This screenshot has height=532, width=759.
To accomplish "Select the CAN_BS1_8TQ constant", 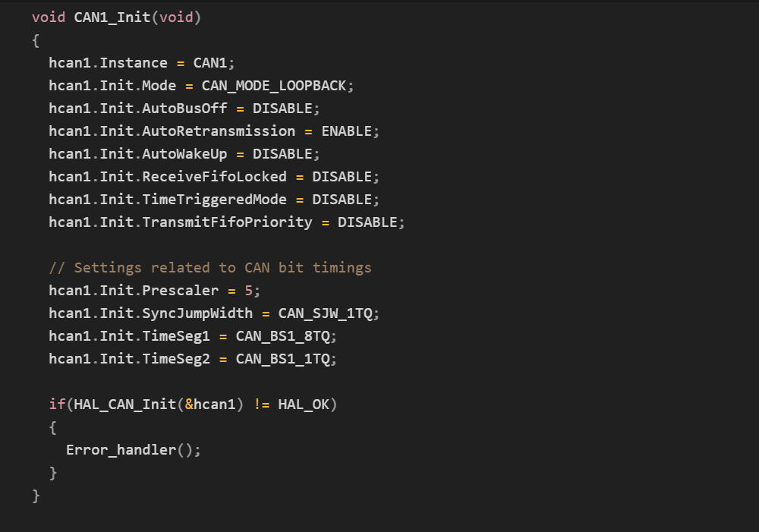I will (282, 335).
